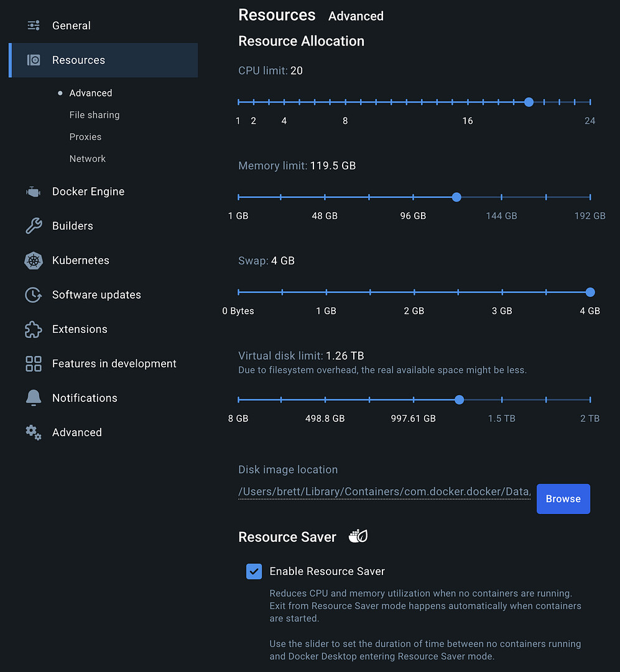Open the Advanced settings with gears icon

coord(34,432)
